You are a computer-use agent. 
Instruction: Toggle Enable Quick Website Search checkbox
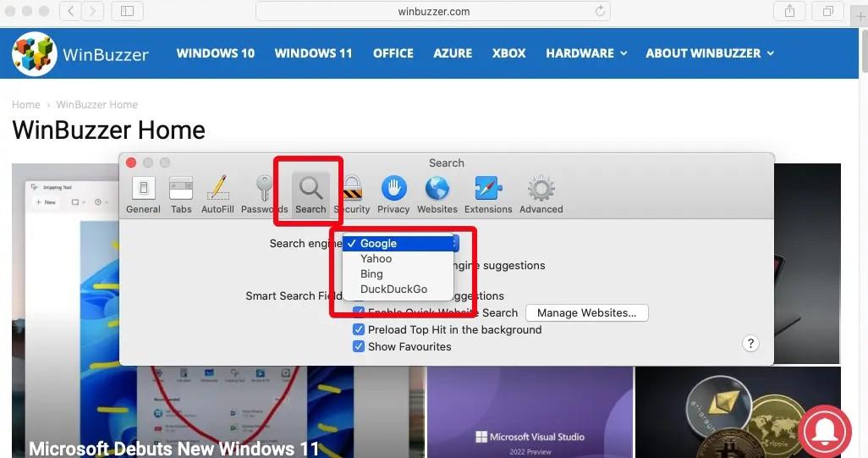tap(359, 313)
